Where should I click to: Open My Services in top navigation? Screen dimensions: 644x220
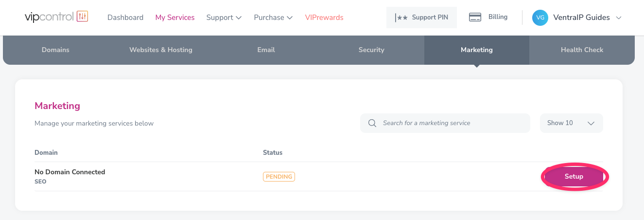(175, 18)
